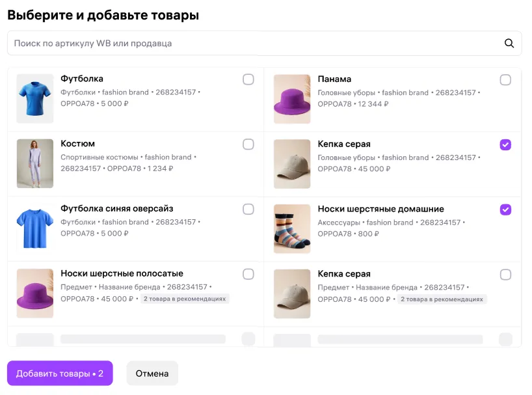Click the search magnifier icon
Viewport: 532px width, 395px height.
point(509,44)
